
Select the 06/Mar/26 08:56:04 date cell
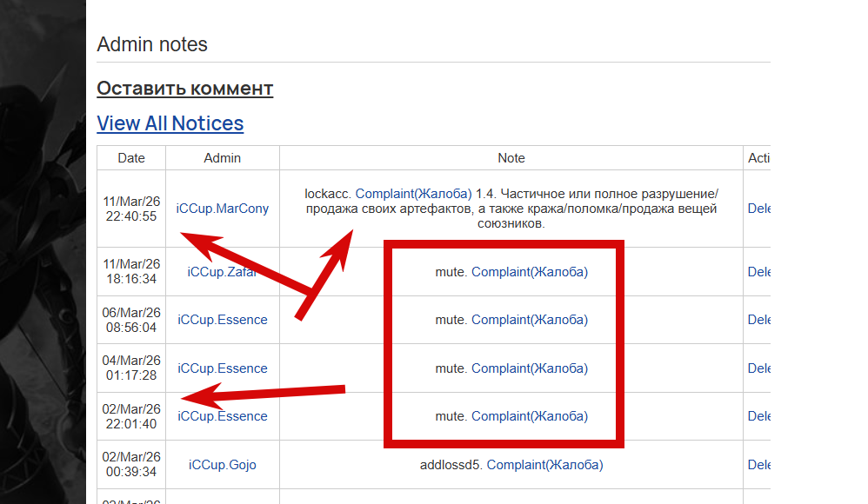(131, 320)
